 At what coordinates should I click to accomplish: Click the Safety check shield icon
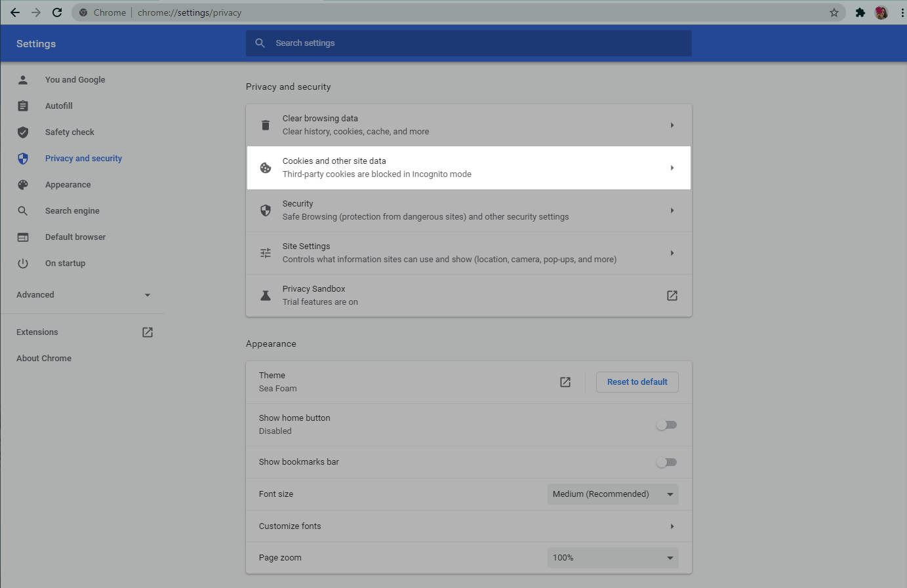pos(23,132)
